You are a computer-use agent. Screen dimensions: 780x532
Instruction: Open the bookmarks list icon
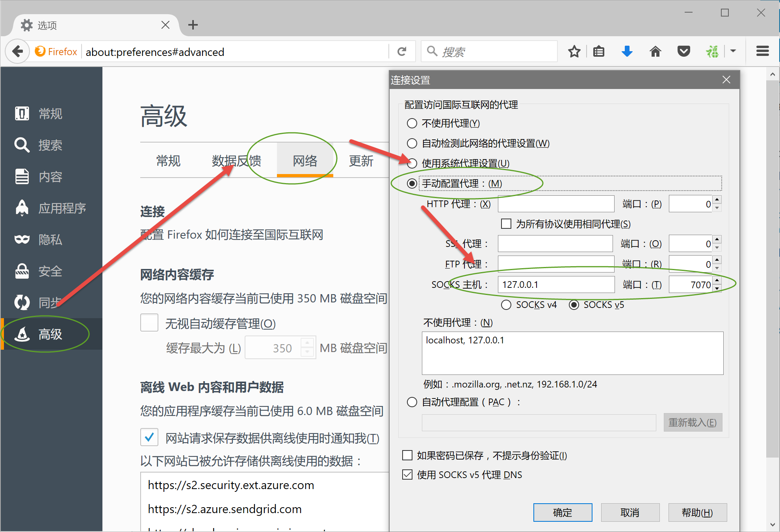(x=599, y=52)
